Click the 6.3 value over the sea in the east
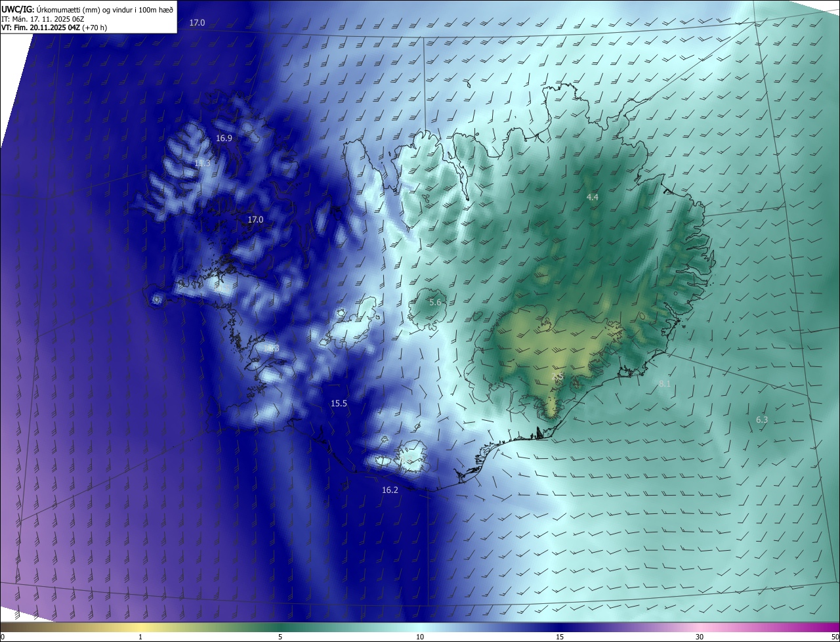Viewport: 840px width, 642px height. 762,419
